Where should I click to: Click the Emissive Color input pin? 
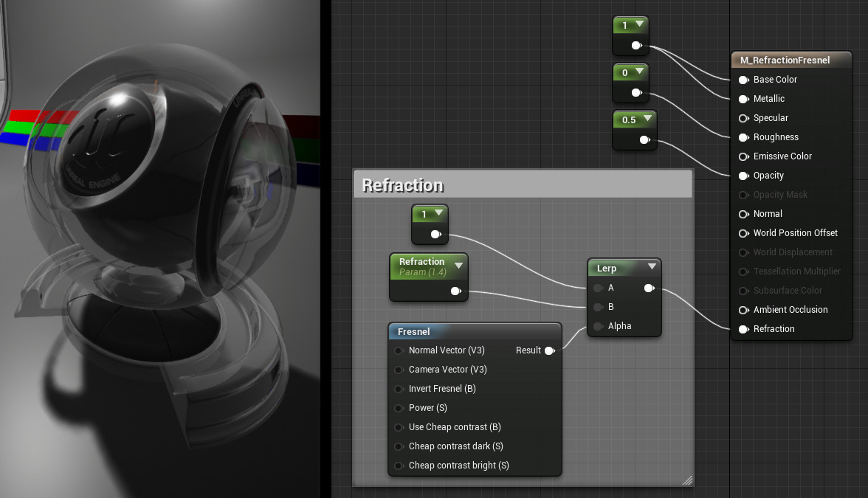click(x=743, y=156)
